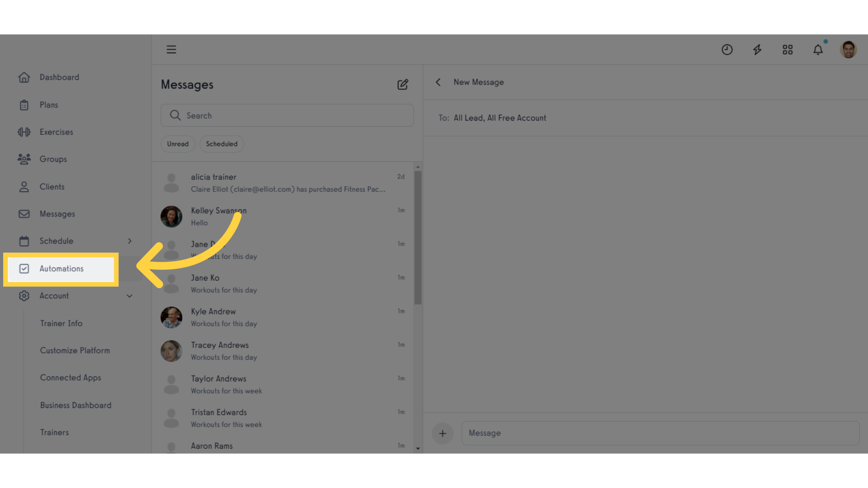
Task: Select the Messages menu item
Action: (57, 213)
